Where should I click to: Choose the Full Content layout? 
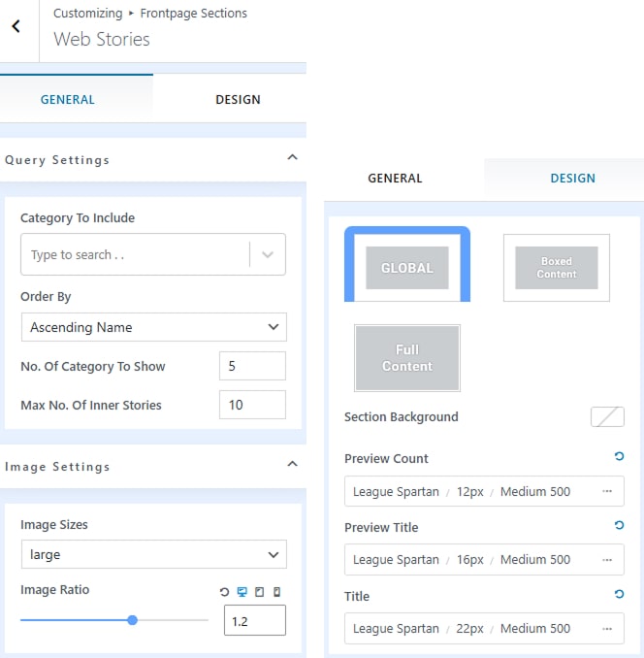(x=406, y=358)
